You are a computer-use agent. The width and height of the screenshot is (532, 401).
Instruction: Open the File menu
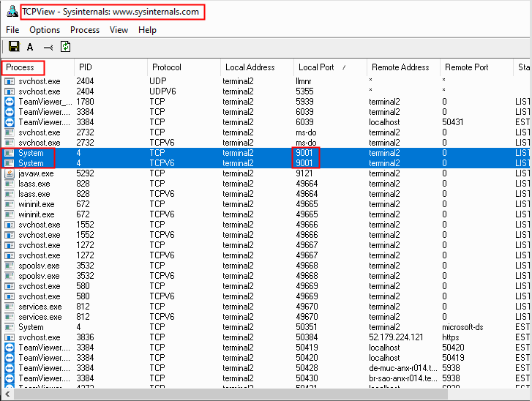pyautogui.click(x=12, y=30)
